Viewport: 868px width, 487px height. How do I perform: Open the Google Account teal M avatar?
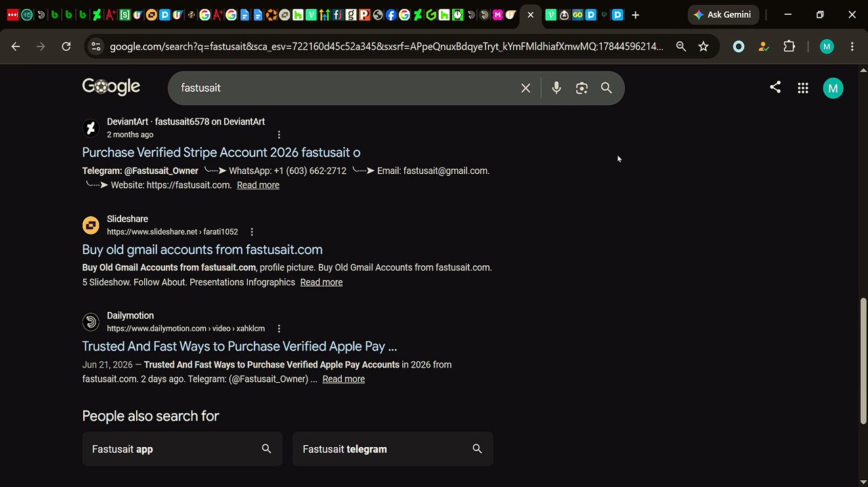tap(833, 88)
